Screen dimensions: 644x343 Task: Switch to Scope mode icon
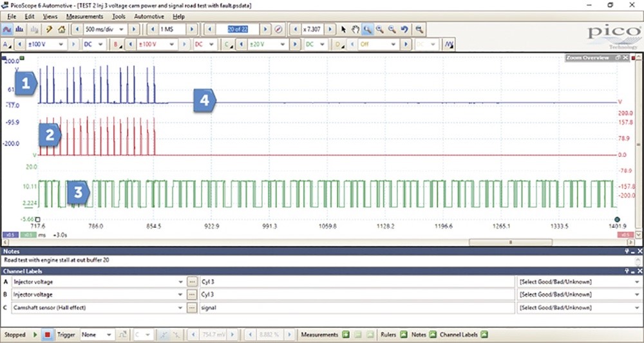coord(7,30)
